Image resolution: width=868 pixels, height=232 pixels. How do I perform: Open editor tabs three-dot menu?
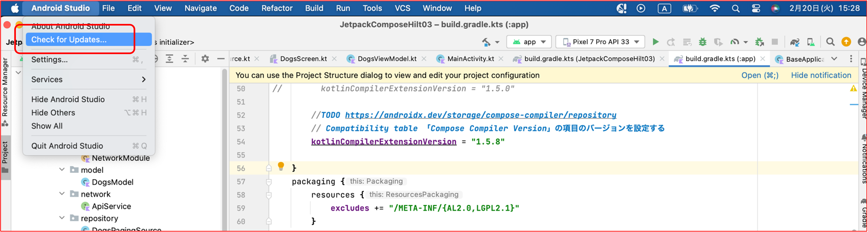(851, 59)
